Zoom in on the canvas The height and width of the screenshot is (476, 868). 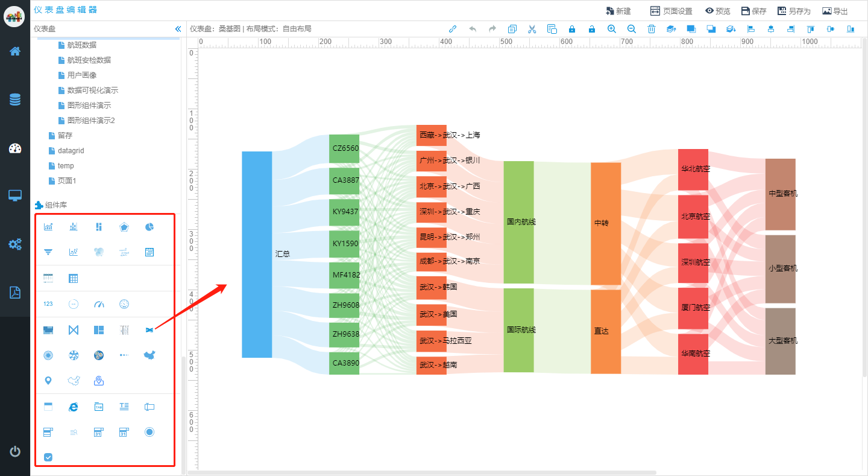pos(612,29)
